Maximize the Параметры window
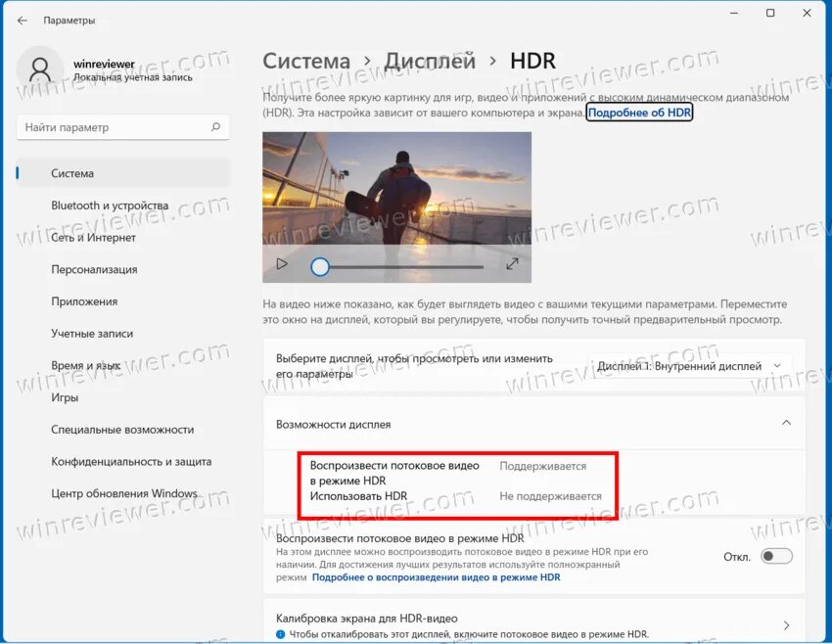The width and height of the screenshot is (832, 644). 770,14
